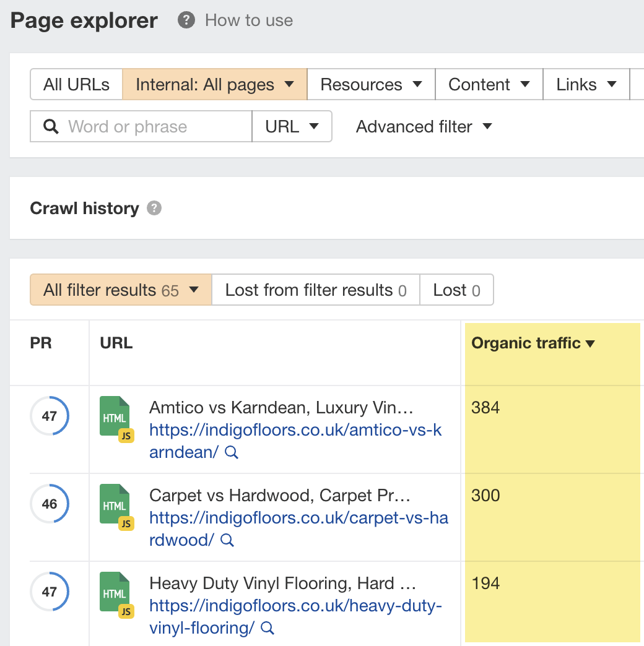Expand the Resources filter dropdown
Screen dimensions: 644x646
point(371,85)
